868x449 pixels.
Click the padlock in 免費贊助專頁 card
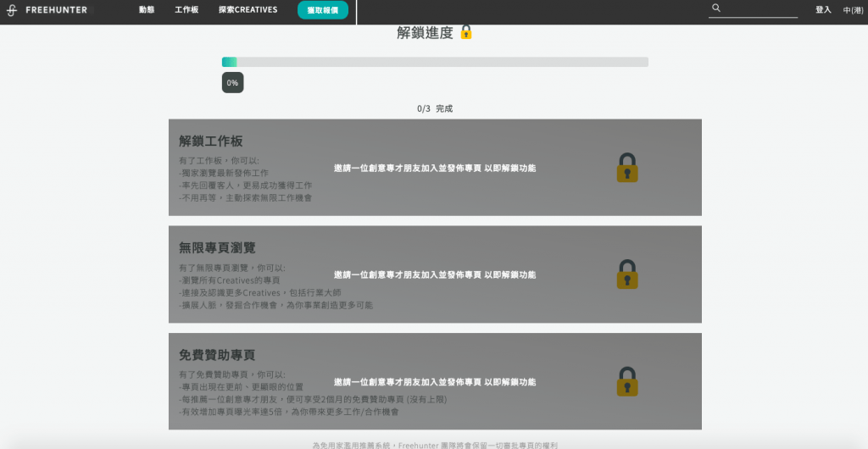[x=627, y=381]
